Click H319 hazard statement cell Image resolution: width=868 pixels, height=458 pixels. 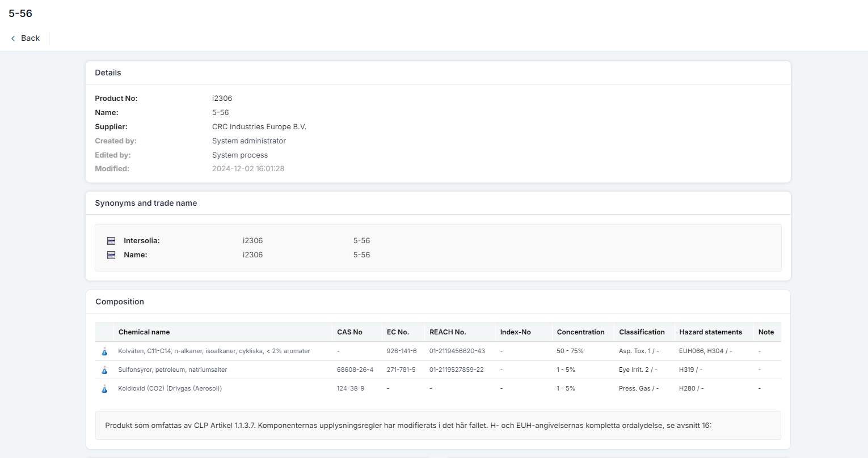[690, 370]
